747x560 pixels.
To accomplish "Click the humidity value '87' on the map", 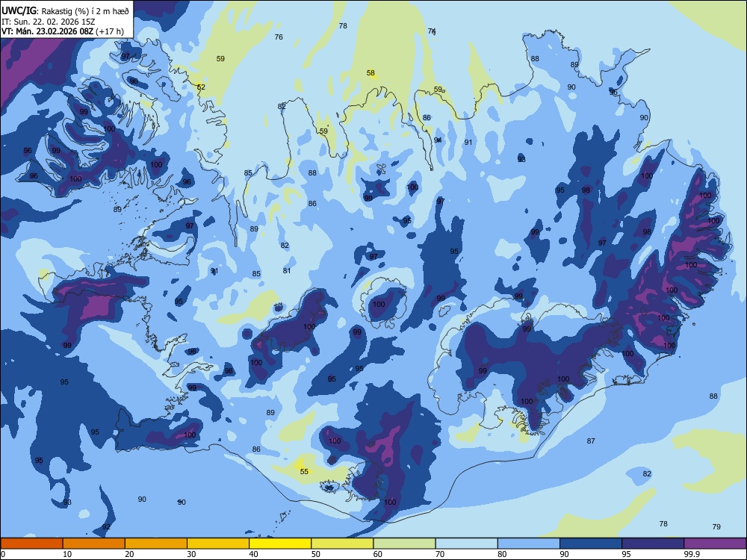I will (x=591, y=441).
